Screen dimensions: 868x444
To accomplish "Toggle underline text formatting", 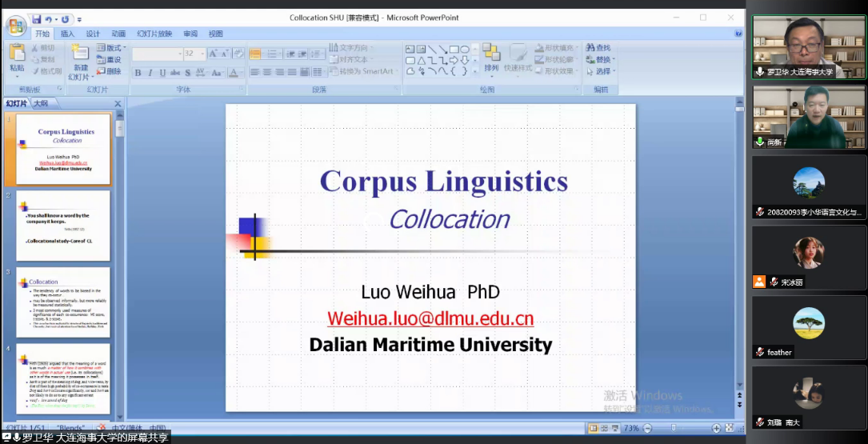I will pos(162,73).
